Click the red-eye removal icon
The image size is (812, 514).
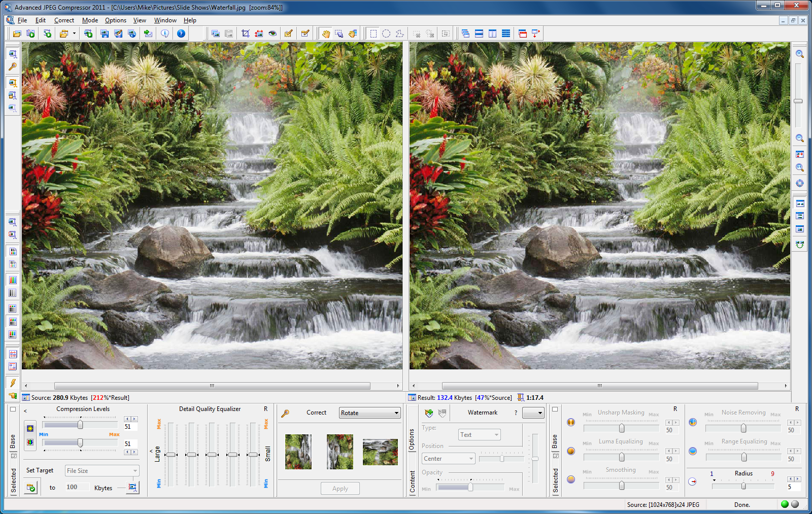[x=273, y=33]
